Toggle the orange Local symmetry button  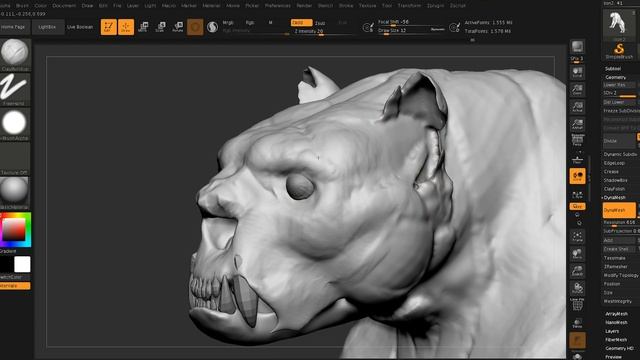tap(578, 176)
